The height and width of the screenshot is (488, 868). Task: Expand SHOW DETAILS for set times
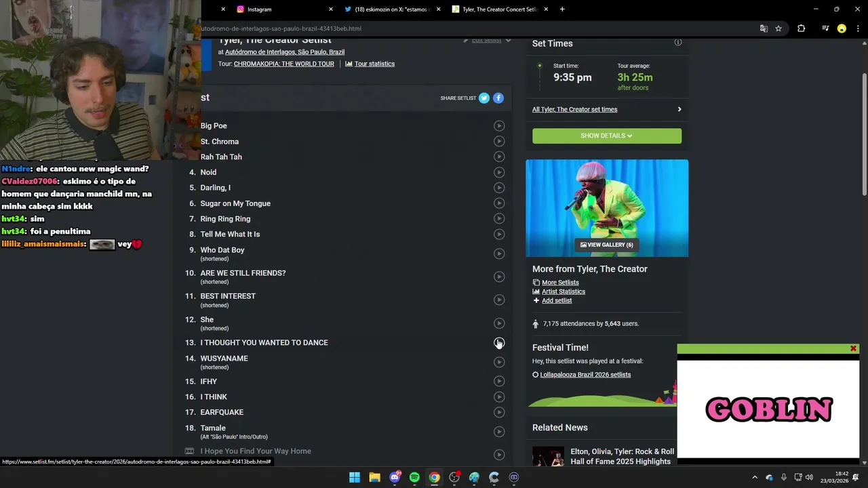pos(607,136)
